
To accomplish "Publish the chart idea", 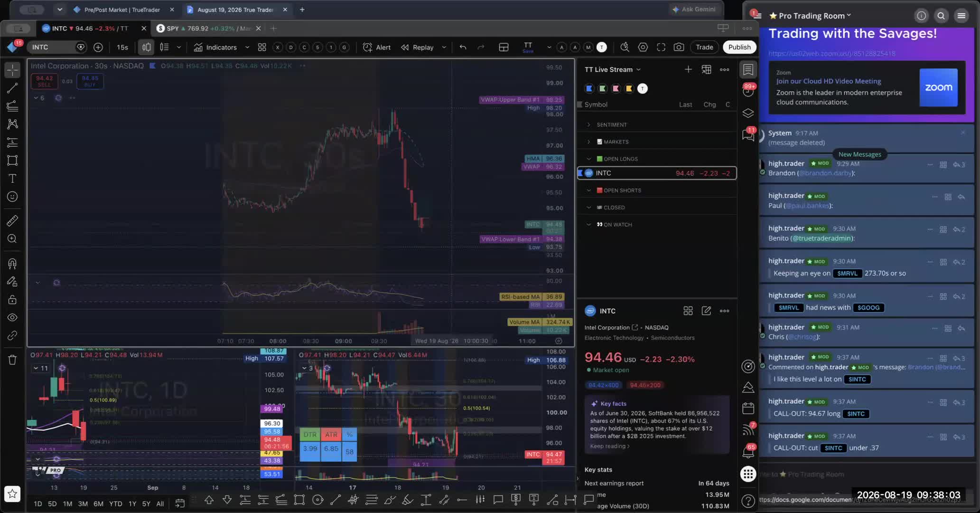I will [x=739, y=47].
